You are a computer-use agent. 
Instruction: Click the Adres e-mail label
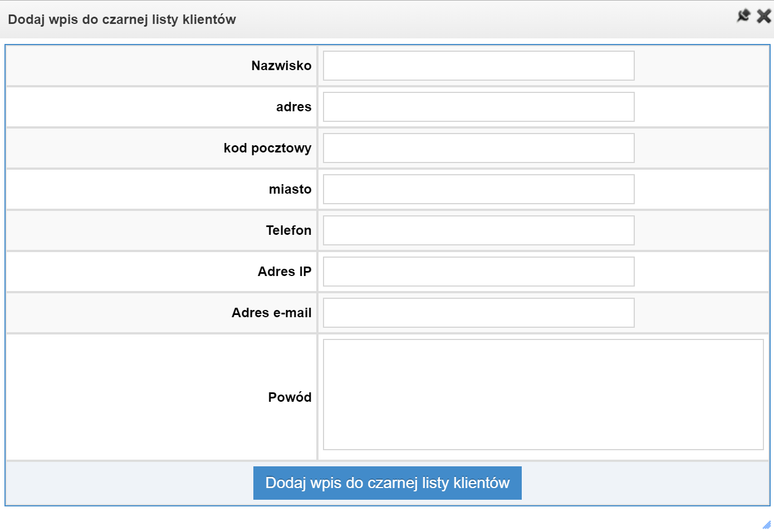point(272,313)
